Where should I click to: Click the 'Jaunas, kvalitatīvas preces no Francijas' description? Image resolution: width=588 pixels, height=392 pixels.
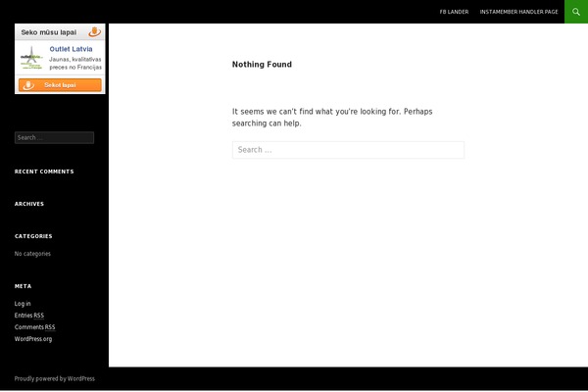coord(75,63)
